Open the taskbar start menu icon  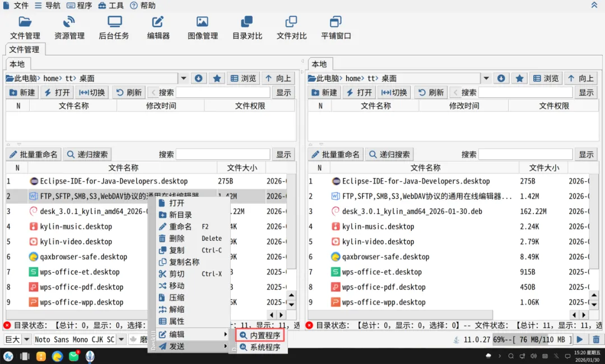coord(8,356)
